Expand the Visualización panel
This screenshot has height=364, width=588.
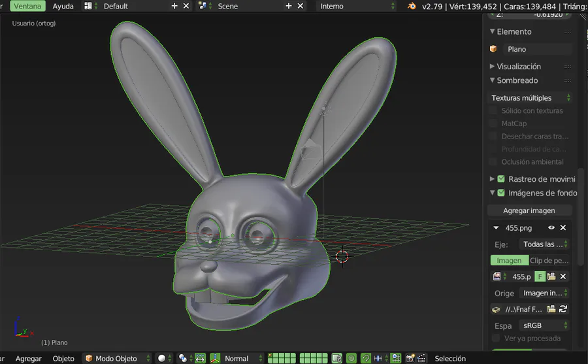pyautogui.click(x=493, y=66)
